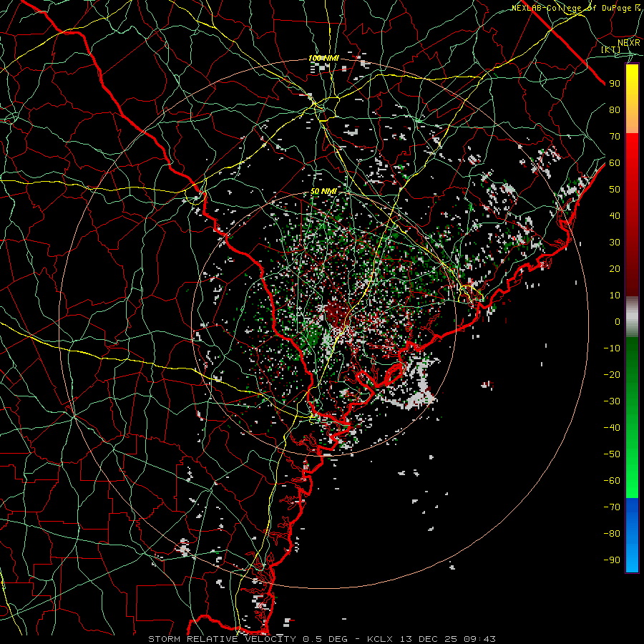
Task: Click the -40 value on velocity scale
Action: click(612, 428)
